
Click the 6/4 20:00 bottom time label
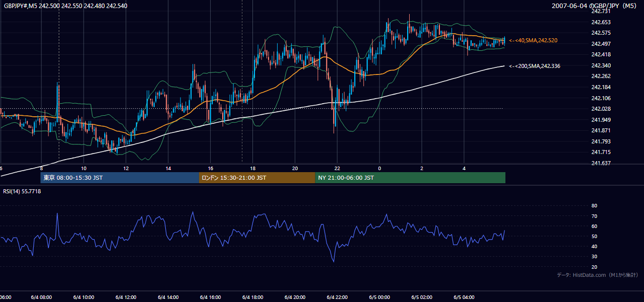(295, 297)
